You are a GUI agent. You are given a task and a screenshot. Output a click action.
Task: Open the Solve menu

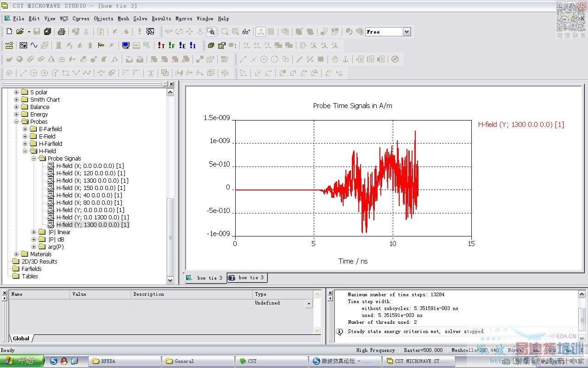[x=140, y=18]
